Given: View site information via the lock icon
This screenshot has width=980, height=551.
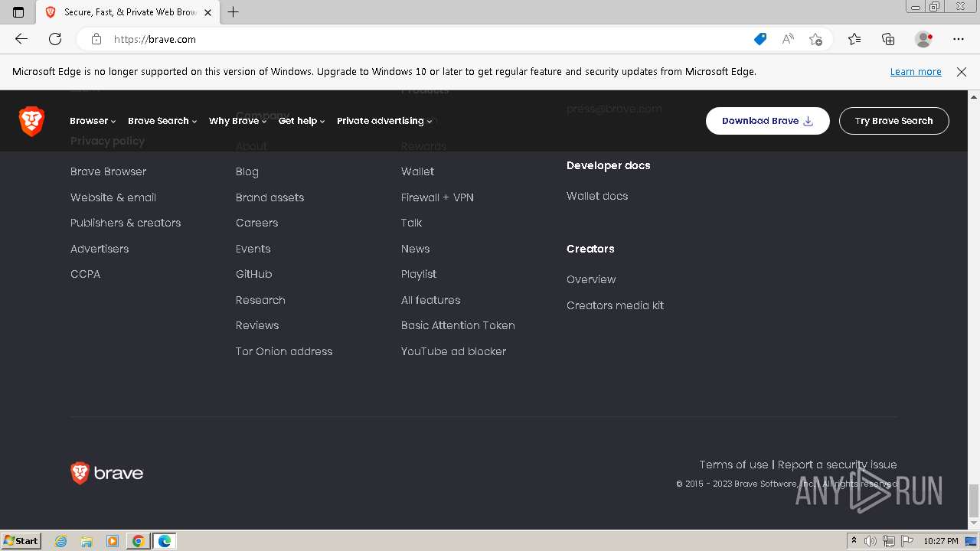Looking at the screenshot, I should [96, 39].
